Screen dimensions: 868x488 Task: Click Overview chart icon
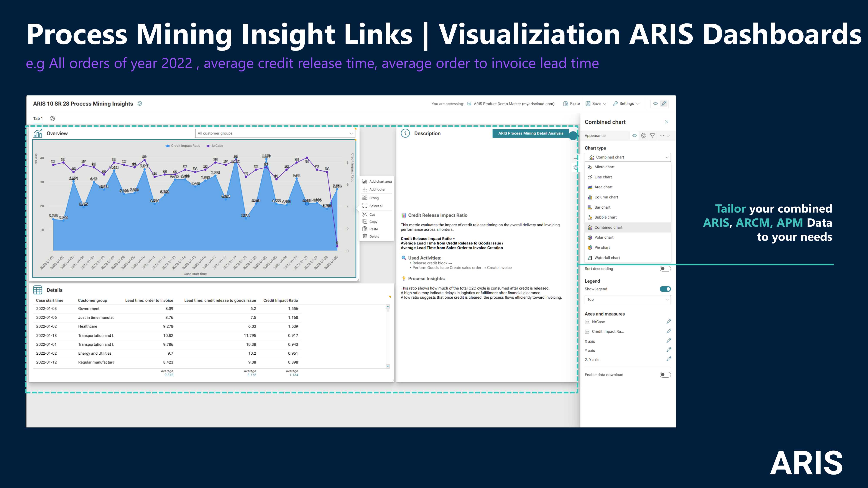(x=38, y=133)
